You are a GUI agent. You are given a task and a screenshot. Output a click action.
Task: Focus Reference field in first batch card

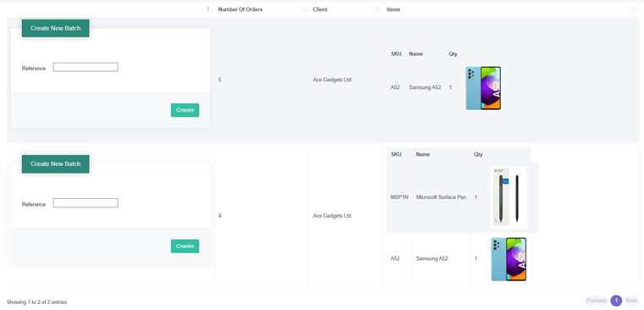tap(85, 67)
